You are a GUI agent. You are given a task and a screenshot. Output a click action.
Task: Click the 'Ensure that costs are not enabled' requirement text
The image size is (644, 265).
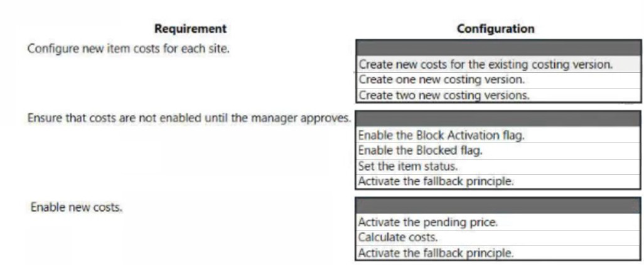[x=189, y=118]
